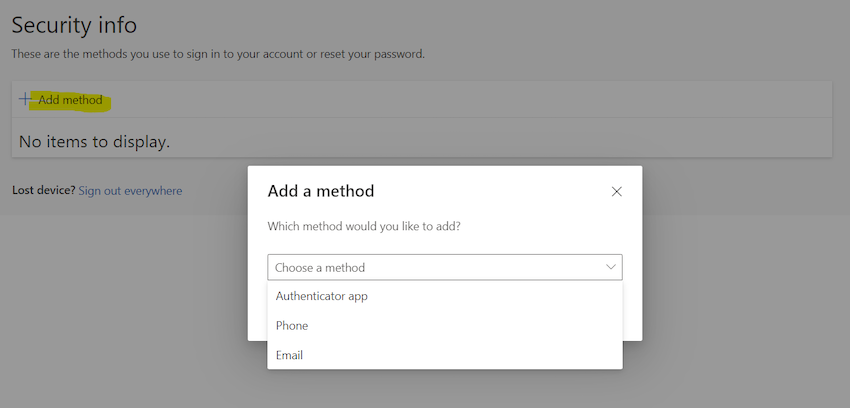Click the dropdown chevron arrow icon
This screenshot has width=850, height=408.
coord(610,267)
